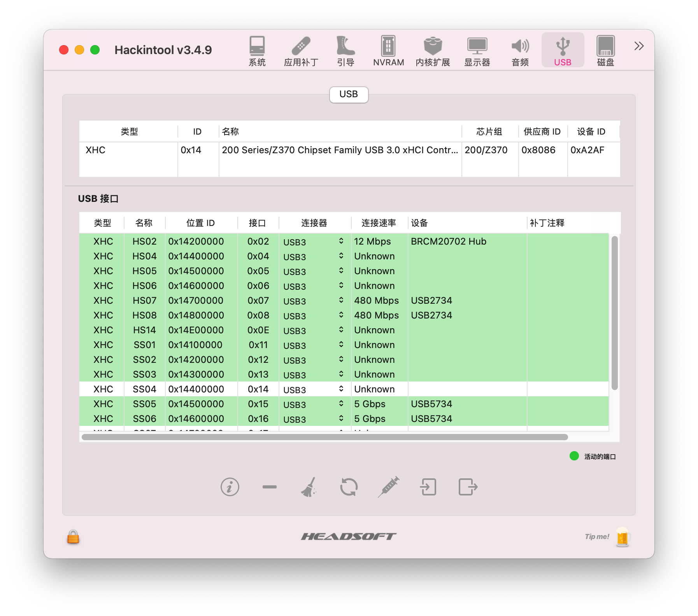The height and width of the screenshot is (616, 698).
Task: Open connector dropdown for SS01 row
Action: pyautogui.click(x=314, y=345)
